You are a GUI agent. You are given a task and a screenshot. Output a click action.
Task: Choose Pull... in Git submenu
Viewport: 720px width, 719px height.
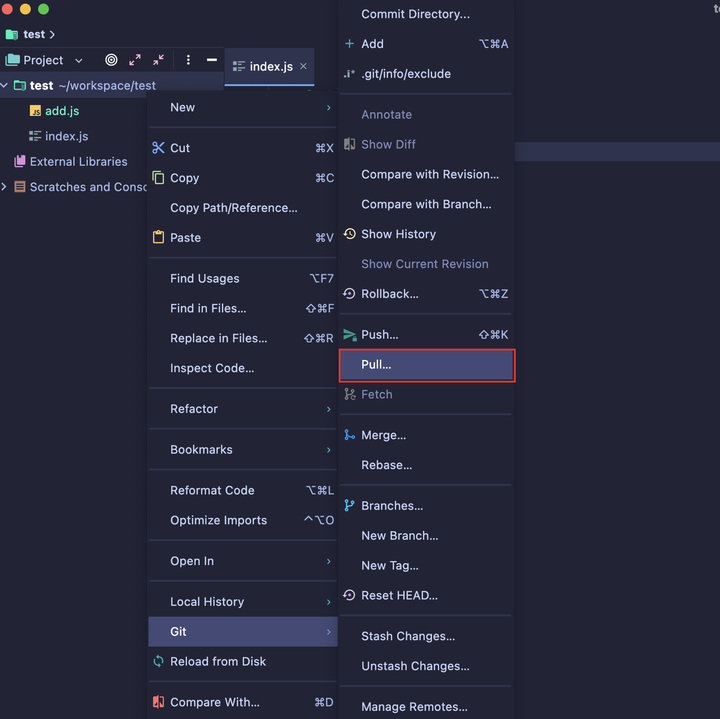(x=426, y=365)
